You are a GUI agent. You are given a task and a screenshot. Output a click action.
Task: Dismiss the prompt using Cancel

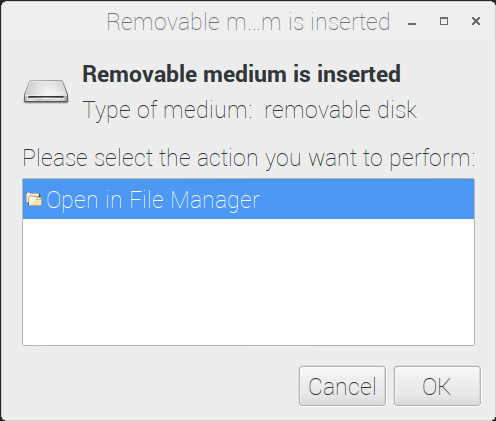[x=342, y=386]
